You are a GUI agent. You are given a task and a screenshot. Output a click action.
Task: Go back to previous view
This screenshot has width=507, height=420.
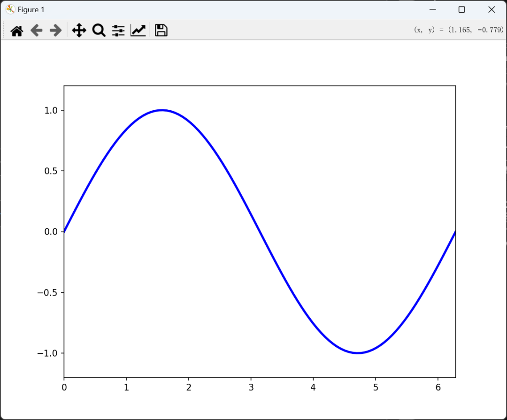[37, 31]
